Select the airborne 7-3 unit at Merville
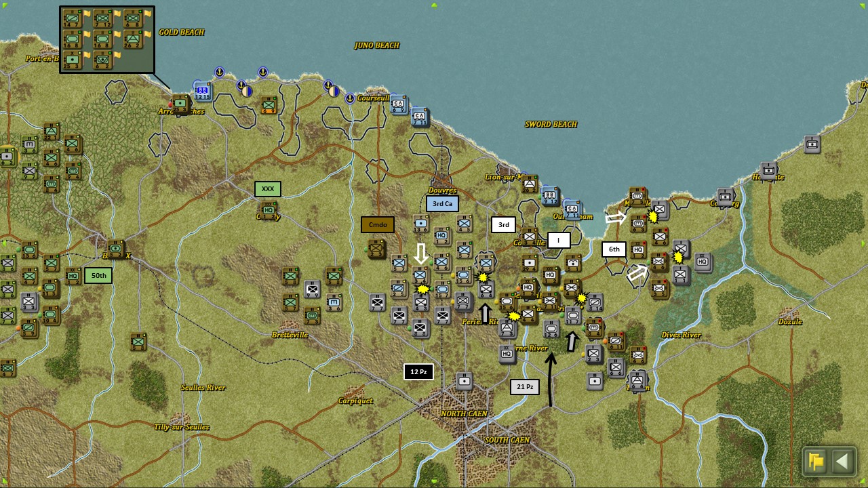 pyautogui.click(x=637, y=195)
